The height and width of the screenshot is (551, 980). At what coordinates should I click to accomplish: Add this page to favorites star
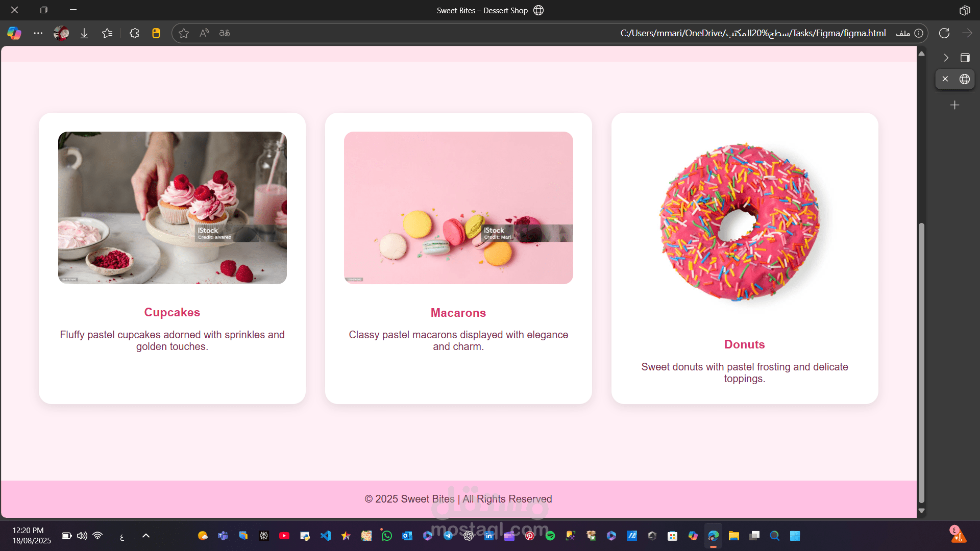pos(184,33)
